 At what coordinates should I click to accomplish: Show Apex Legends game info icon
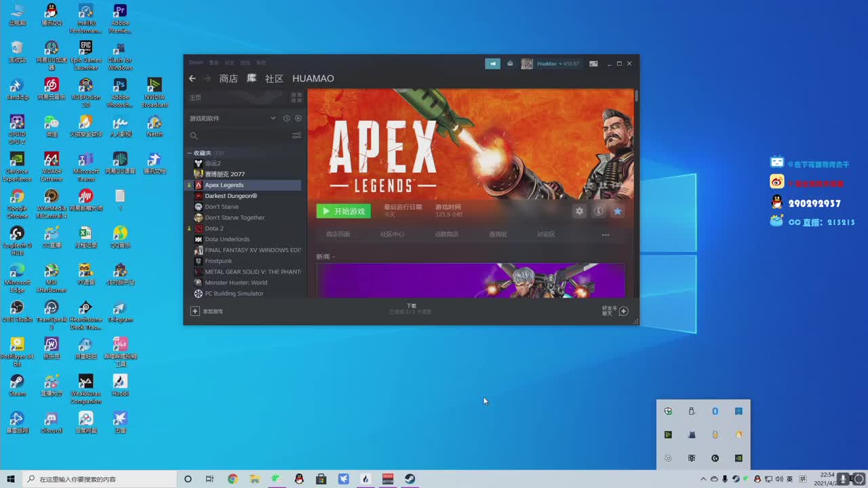[598, 211]
